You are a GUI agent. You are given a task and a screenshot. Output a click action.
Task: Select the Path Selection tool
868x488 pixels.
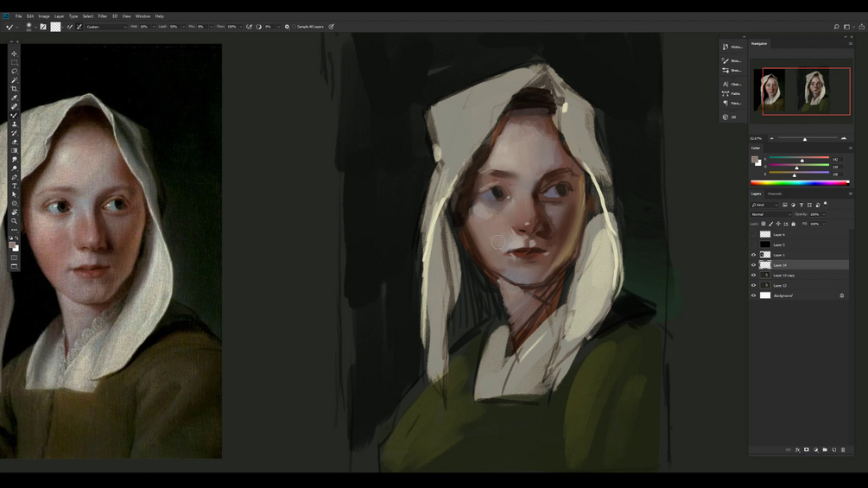(x=15, y=194)
